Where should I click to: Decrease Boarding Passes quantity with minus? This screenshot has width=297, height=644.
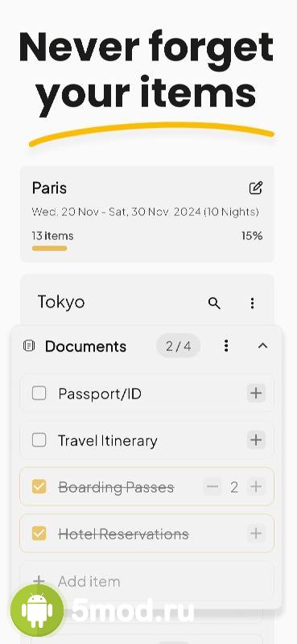pos(212,487)
